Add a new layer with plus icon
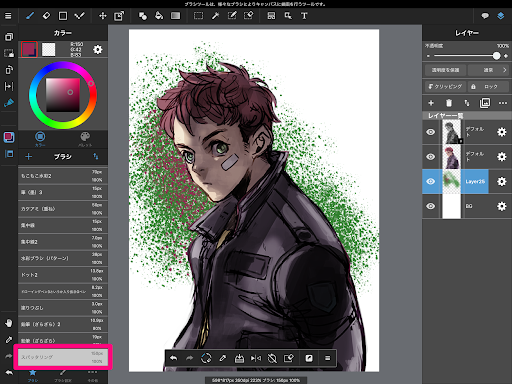512x384 pixels. point(431,103)
